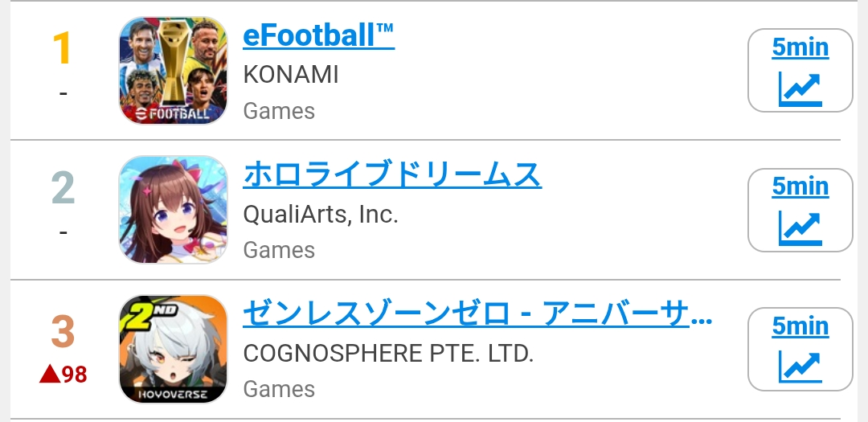868x422 pixels.
Task: Click the Games category under eFootball
Action: pos(279,111)
